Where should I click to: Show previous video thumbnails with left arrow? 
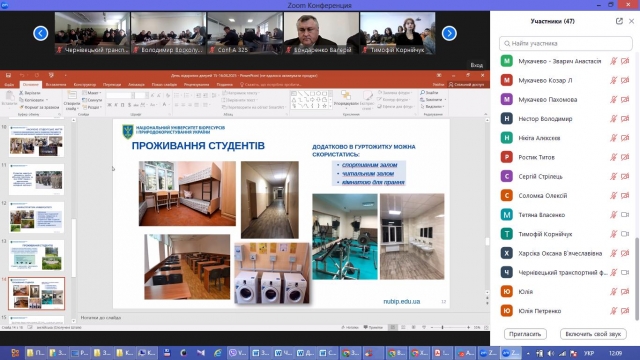coord(40,33)
